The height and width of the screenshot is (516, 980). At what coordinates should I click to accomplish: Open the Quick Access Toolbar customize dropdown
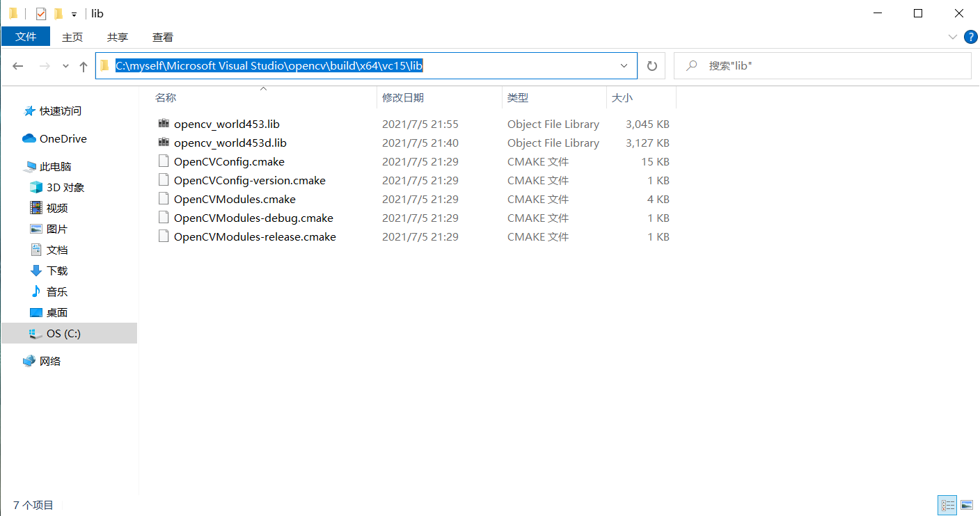74,14
